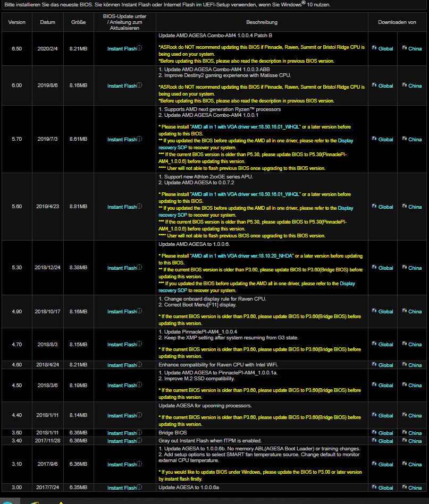Click the China link for version 3.10
Viewport: 429px width, 504px height.
[415, 465]
